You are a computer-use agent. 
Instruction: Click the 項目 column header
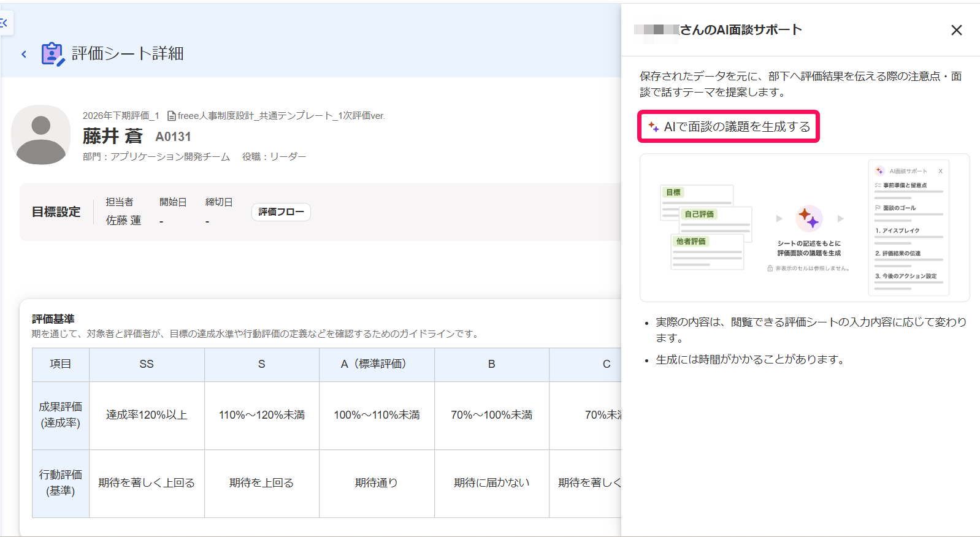click(x=61, y=364)
